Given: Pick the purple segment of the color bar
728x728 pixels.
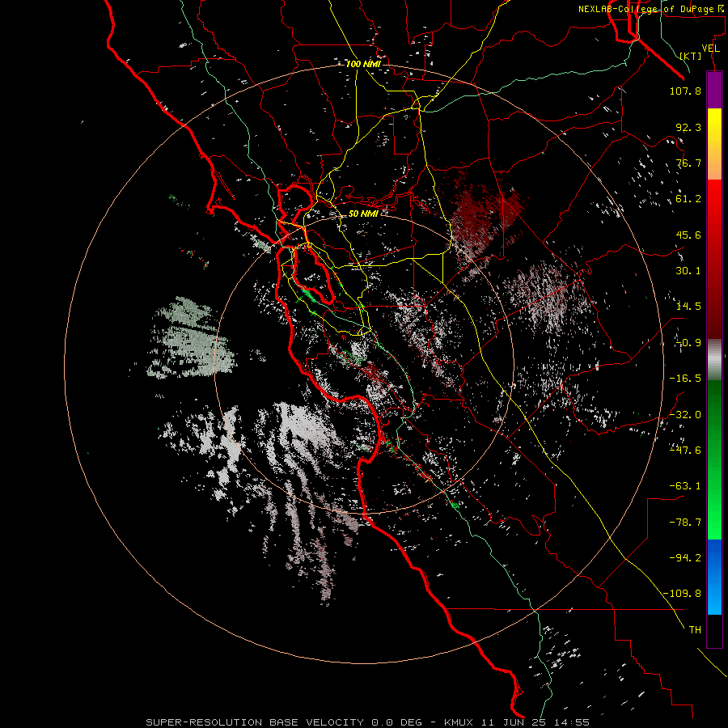Looking at the screenshot, I should 714,90.
